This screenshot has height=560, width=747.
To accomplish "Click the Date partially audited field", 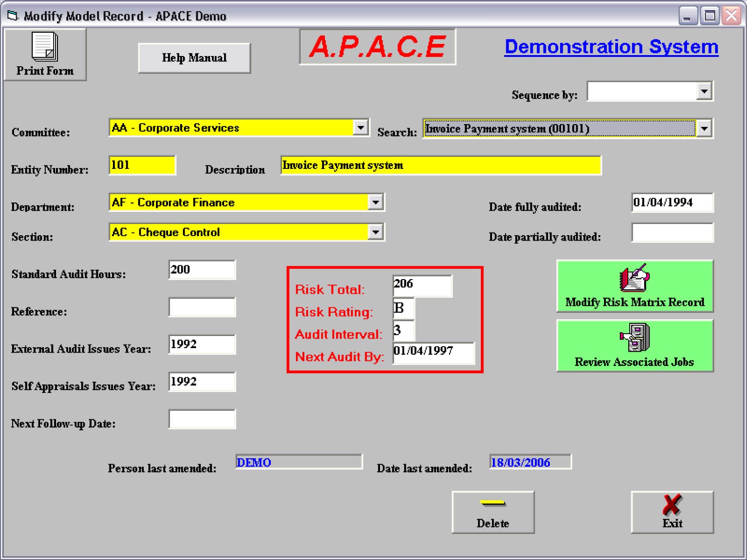I will click(x=672, y=233).
